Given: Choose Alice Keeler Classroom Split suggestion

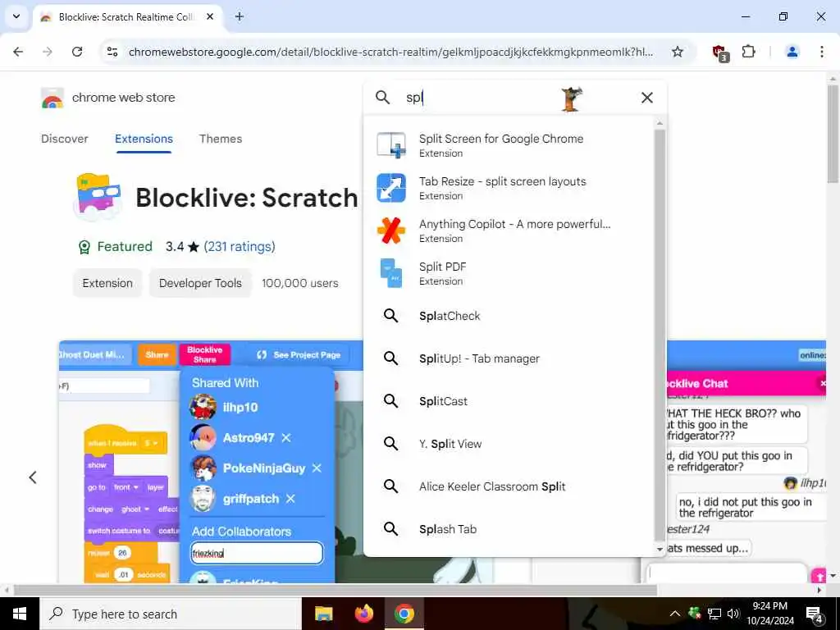Looking at the screenshot, I should tap(509, 486).
